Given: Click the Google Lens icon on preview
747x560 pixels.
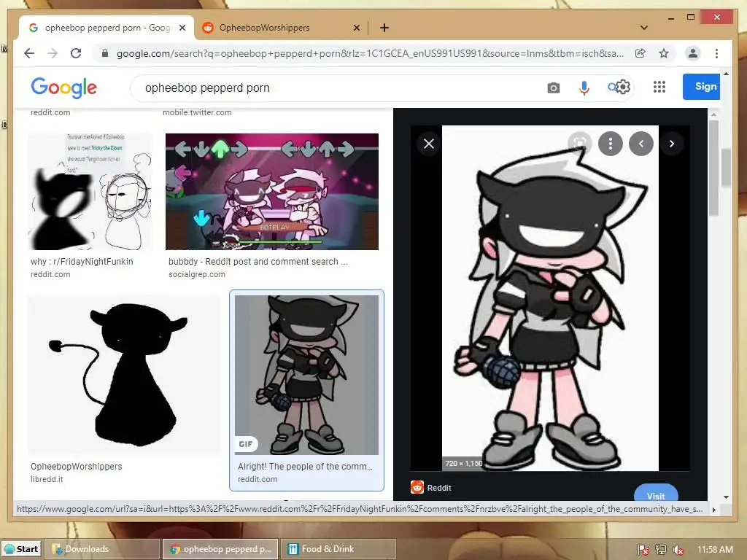Looking at the screenshot, I should (x=580, y=143).
